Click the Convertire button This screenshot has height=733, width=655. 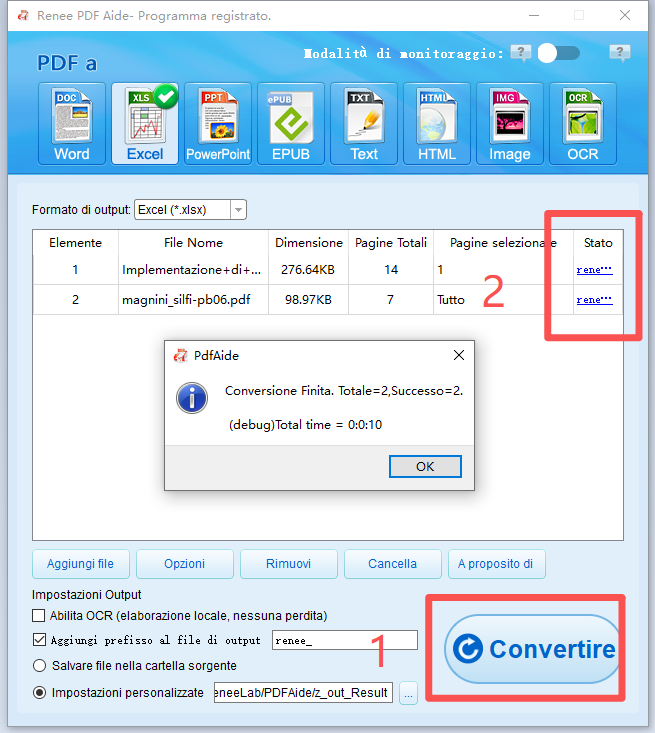(532, 649)
